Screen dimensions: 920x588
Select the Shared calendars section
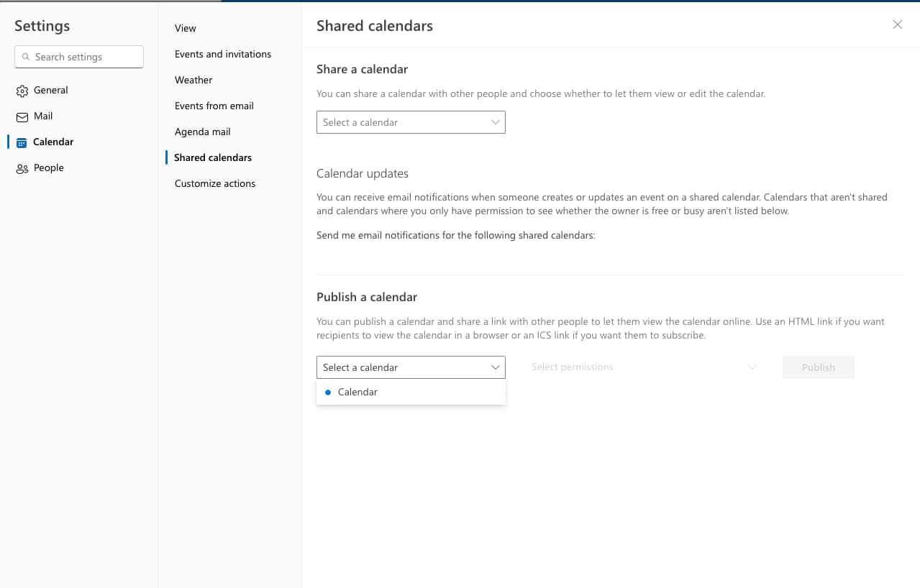pyautogui.click(x=212, y=157)
